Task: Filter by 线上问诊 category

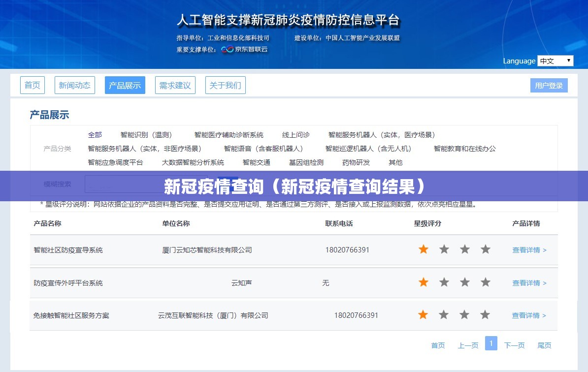Action: 296,135
